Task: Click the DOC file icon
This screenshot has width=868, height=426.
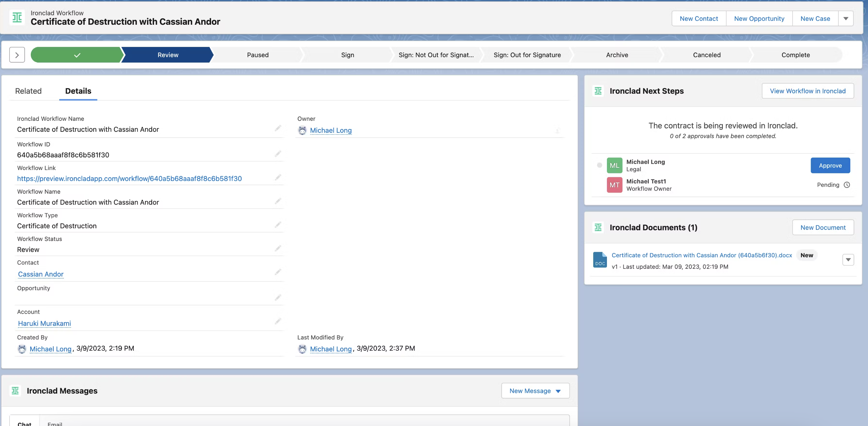Action: [600, 260]
